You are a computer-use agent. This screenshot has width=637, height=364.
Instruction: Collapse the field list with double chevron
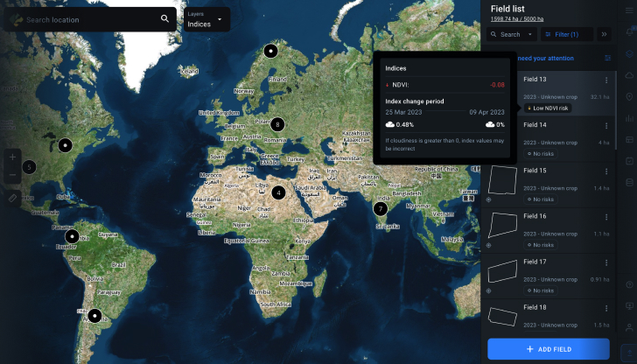pyautogui.click(x=604, y=34)
